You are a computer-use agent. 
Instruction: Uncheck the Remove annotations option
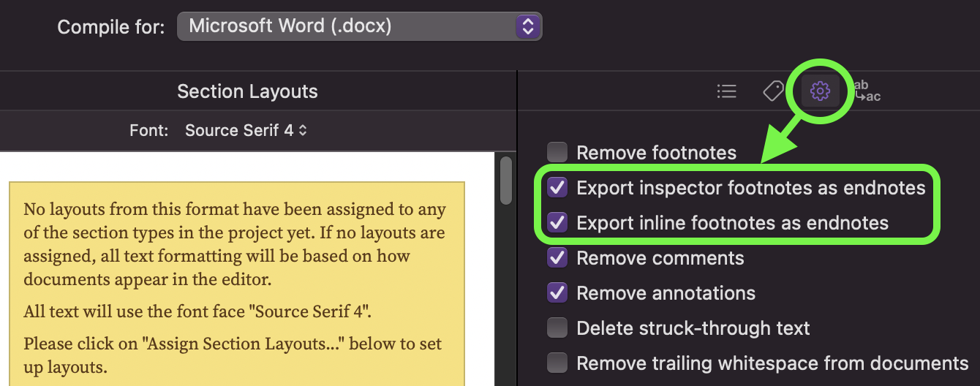(557, 293)
